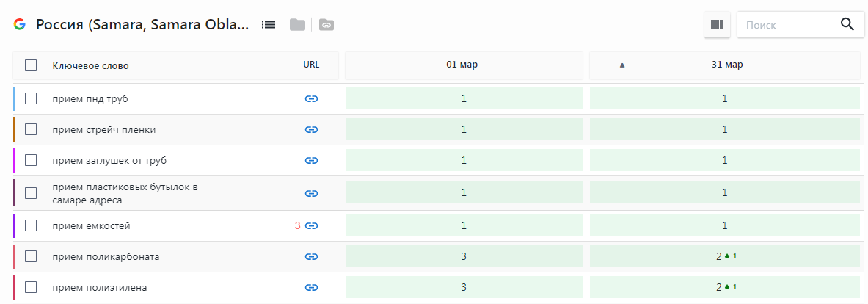Click the magnifier search icon
Image resolution: width=868 pixels, height=304 pixels.
pos(847,24)
